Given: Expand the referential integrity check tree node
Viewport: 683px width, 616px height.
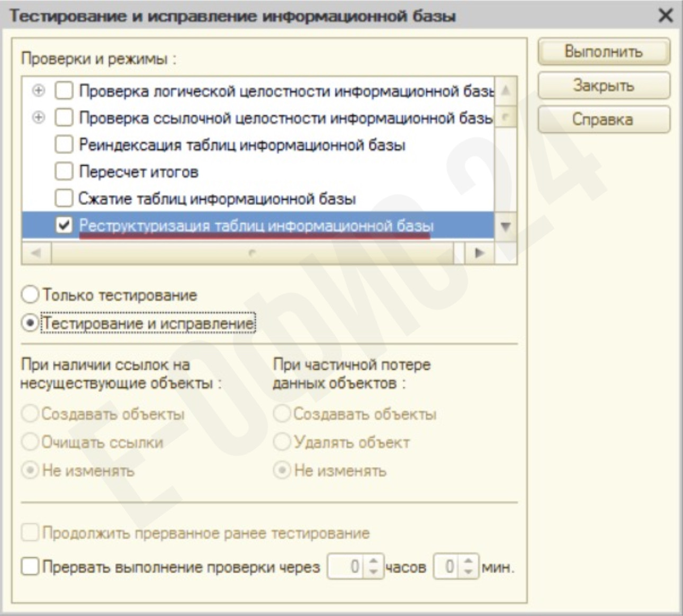Looking at the screenshot, I should point(38,117).
